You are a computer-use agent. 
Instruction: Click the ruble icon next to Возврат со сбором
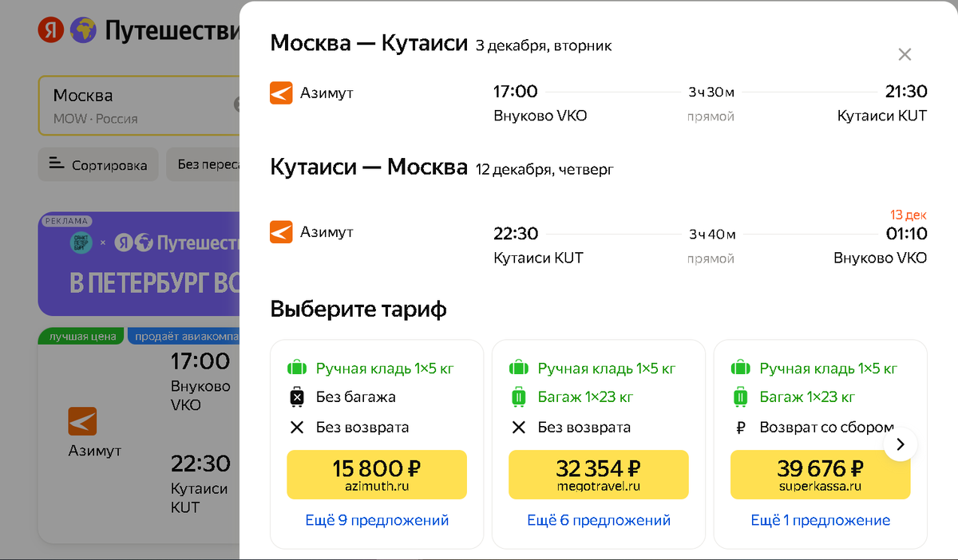coord(742,425)
